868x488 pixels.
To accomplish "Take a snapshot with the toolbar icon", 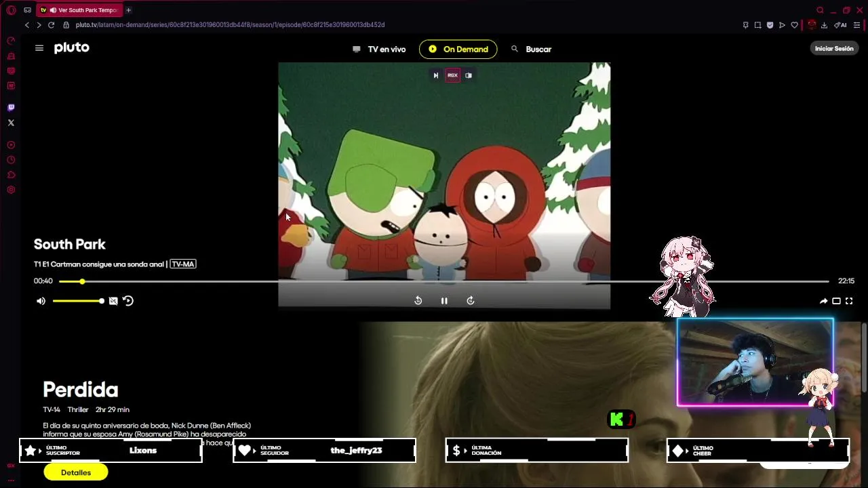I will click(757, 25).
